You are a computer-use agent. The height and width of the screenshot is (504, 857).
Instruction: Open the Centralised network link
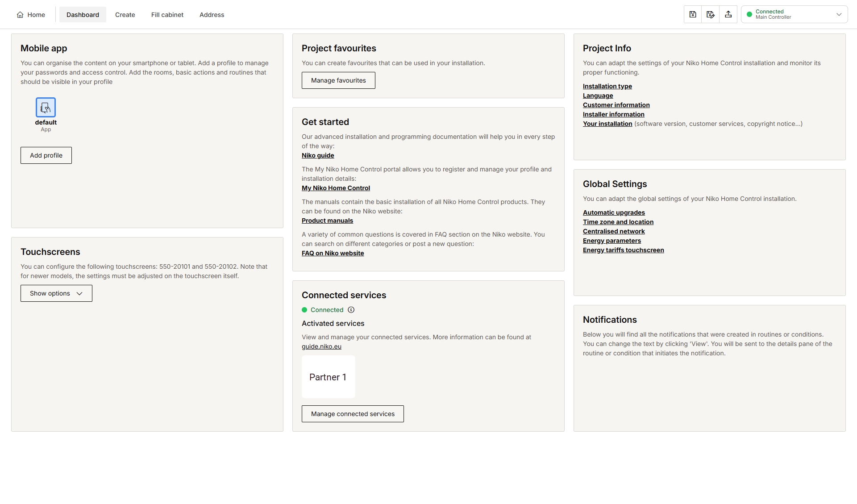click(614, 231)
